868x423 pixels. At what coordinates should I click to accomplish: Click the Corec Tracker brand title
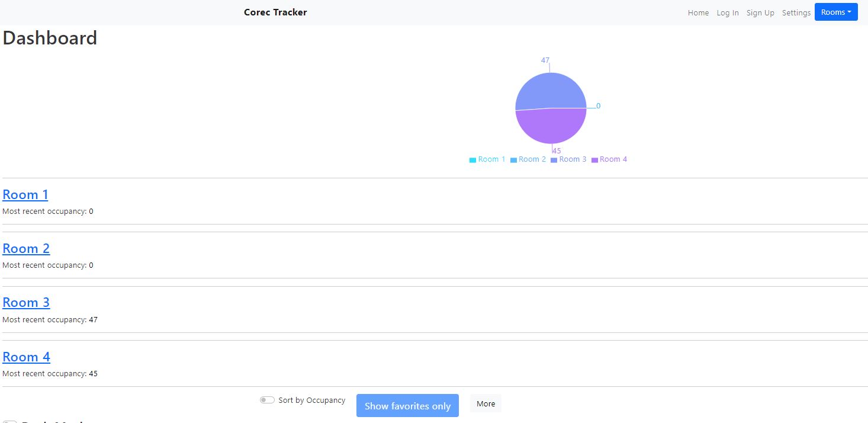(x=275, y=12)
